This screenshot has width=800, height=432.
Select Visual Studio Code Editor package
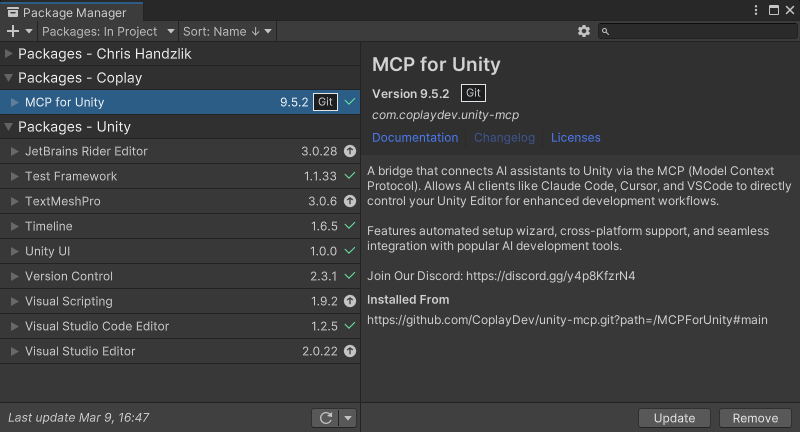coord(180,326)
